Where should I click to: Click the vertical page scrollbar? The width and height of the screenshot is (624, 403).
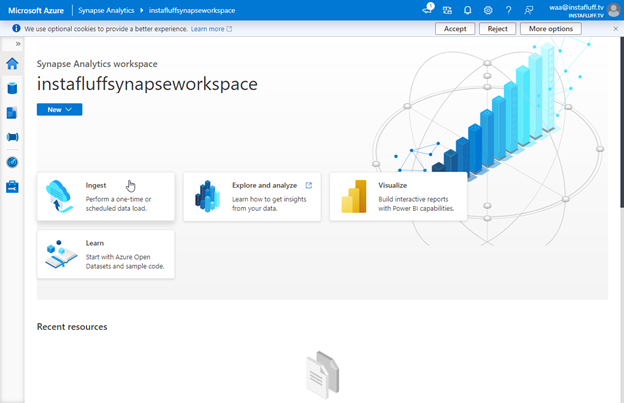coord(622,122)
